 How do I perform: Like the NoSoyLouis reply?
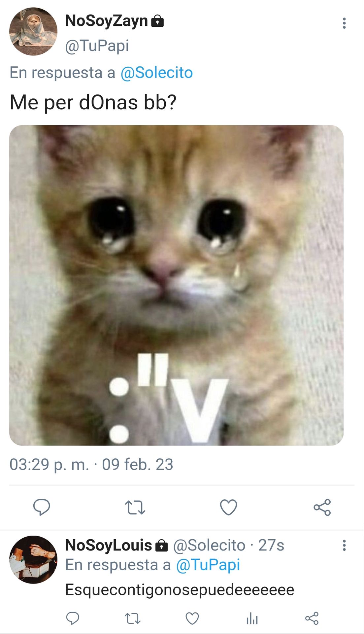tap(192, 618)
